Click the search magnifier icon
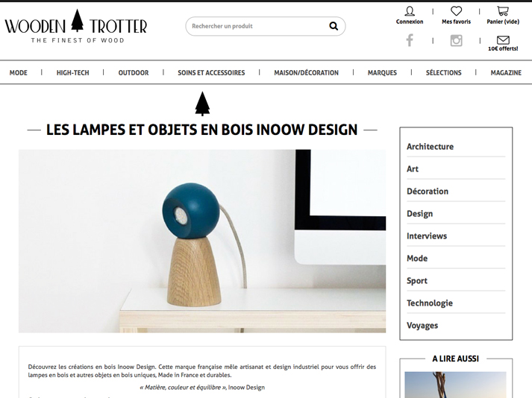Image resolution: width=532 pixels, height=398 pixels. pos(334,26)
